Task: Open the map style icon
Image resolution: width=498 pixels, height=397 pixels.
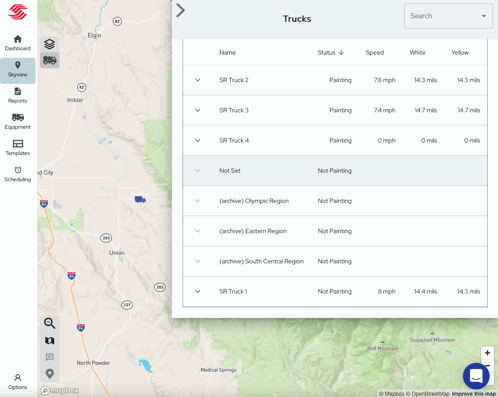Action: click(50, 340)
